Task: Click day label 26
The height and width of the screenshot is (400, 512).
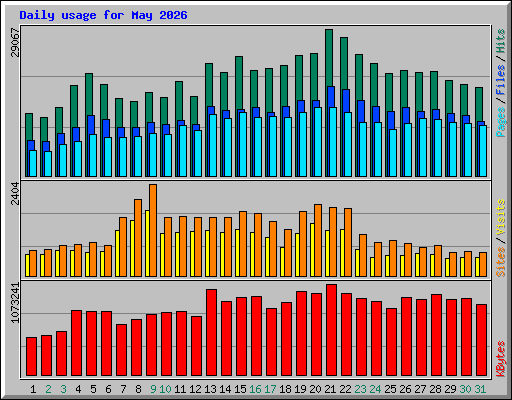Action: 405,389
